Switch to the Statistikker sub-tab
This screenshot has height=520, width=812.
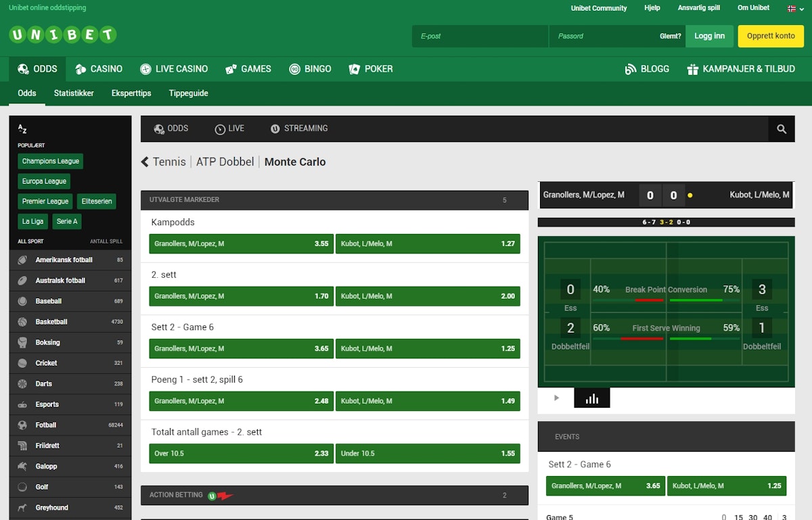74,93
